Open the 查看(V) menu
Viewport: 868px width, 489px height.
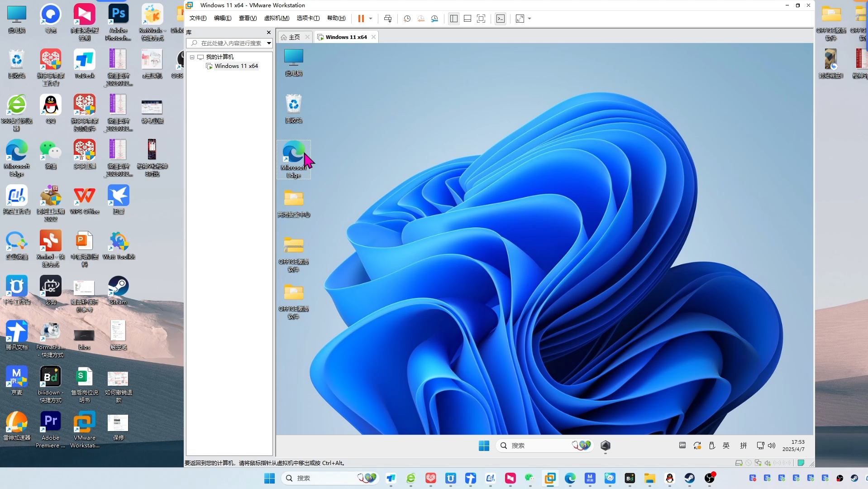point(248,18)
